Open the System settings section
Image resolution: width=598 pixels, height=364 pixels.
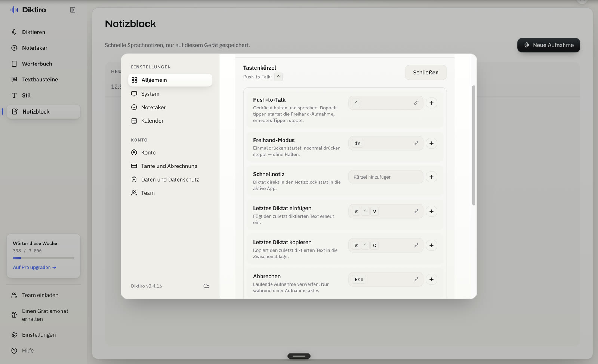coord(170,94)
